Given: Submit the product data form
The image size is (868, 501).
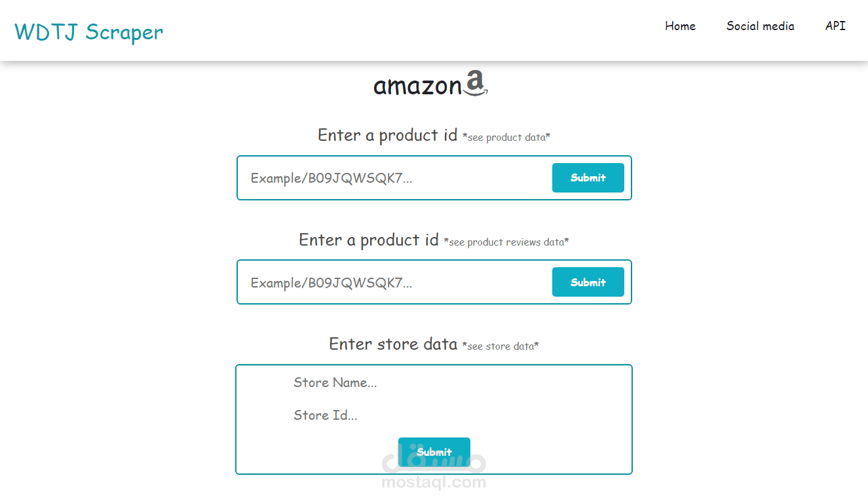Looking at the screenshot, I should [x=588, y=177].
